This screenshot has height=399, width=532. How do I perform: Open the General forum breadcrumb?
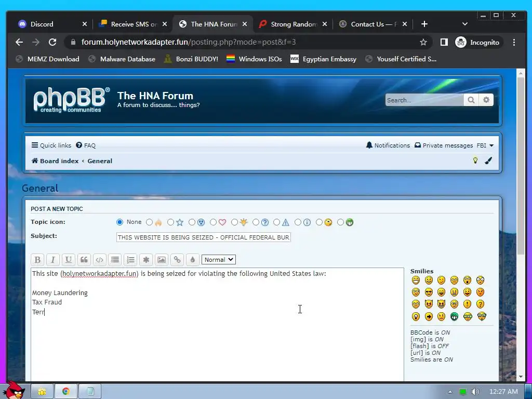point(100,161)
